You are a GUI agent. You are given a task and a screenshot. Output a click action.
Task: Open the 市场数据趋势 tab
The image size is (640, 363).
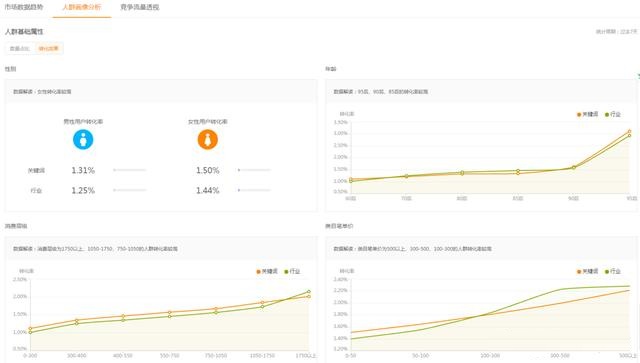click(x=24, y=7)
